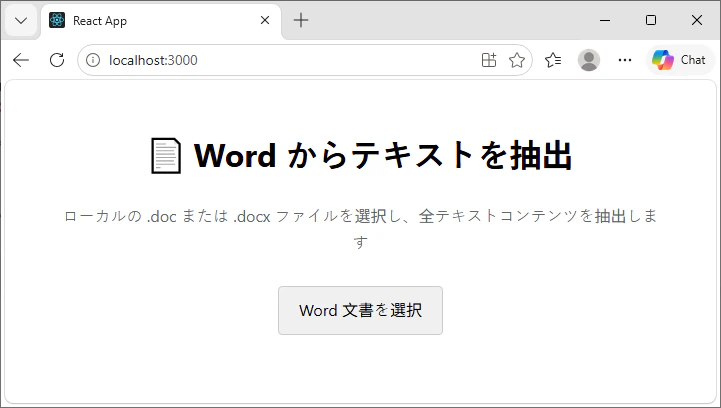Viewport: 721px width, 408px height.
Task: Open the favorites list icon
Action: (x=553, y=60)
